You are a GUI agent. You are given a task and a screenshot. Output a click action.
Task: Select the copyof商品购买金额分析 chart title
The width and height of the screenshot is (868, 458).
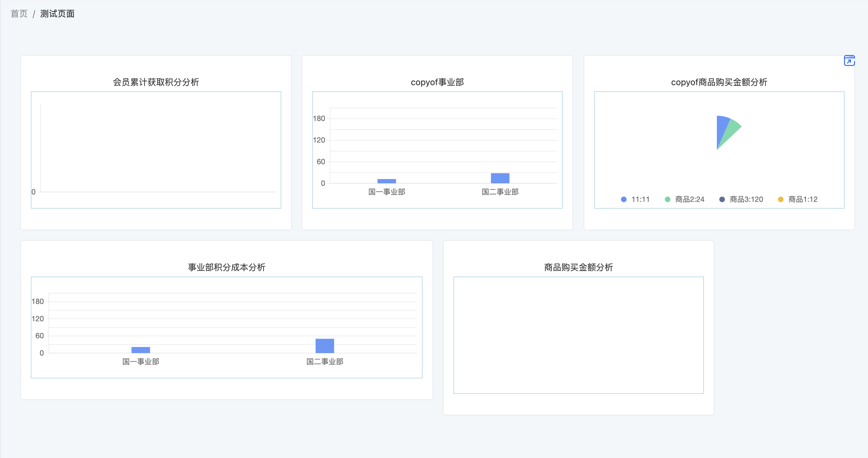tap(719, 82)
